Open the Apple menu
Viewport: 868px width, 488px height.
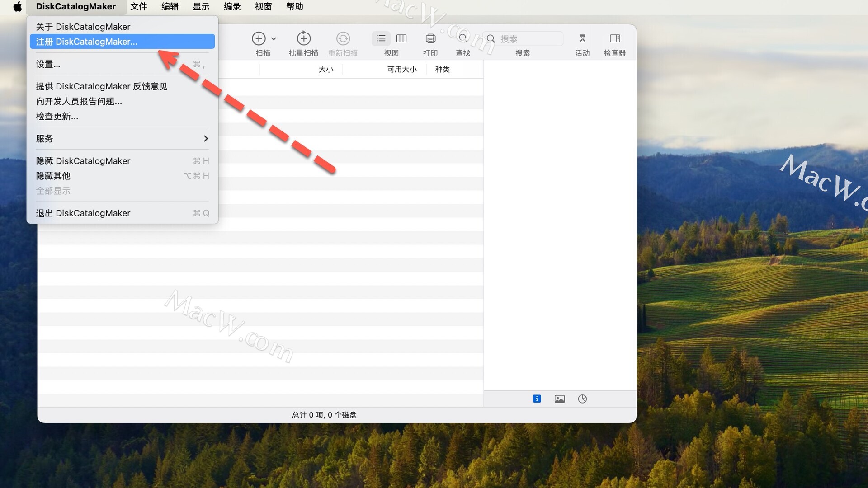click(17, 6)
